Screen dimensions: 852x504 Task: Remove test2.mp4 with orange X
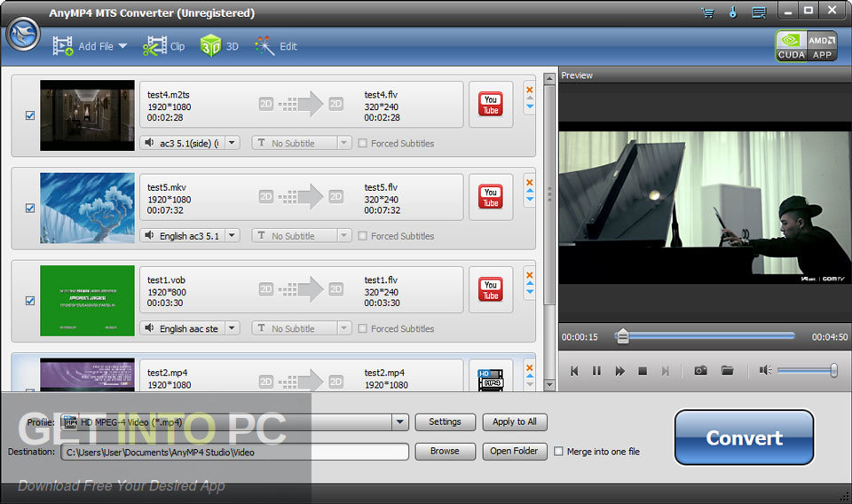click(x=530, y=367)
